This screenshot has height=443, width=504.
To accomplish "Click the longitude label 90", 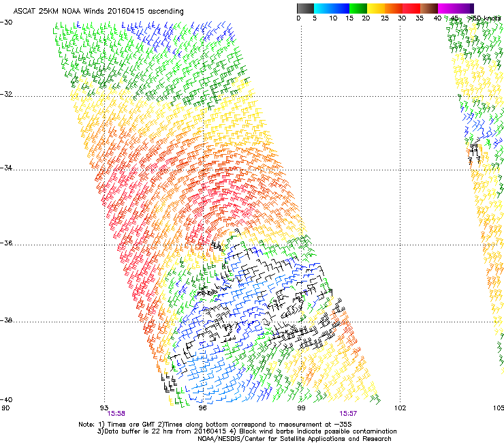I will (5, 408).
